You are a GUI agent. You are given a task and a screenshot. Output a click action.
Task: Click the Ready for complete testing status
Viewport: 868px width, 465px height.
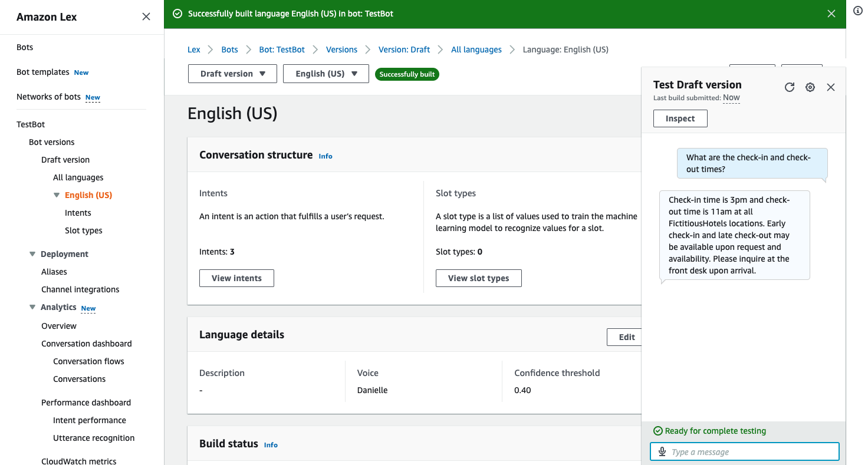(710, 431)
